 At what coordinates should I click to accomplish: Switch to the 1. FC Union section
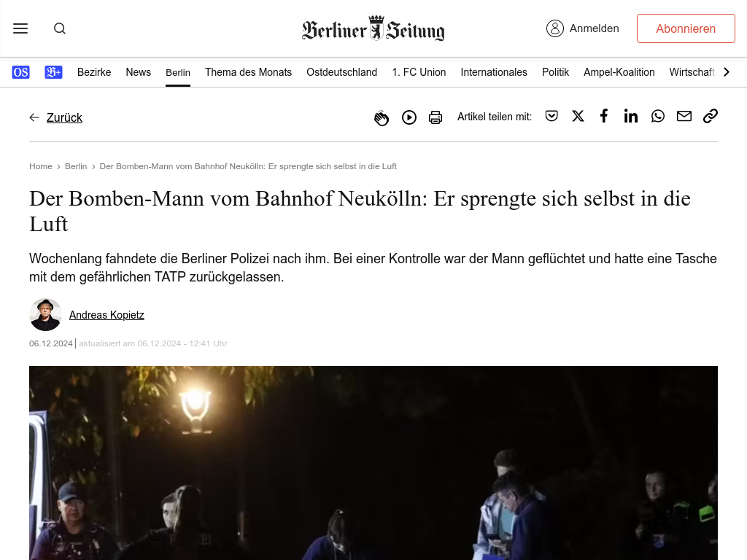point(419,72)
